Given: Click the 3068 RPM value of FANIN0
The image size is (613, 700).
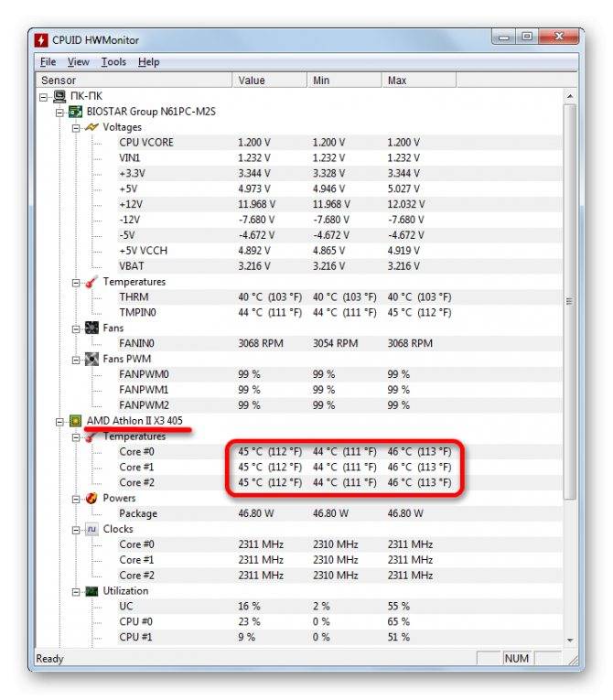Looking at the screenshot, I should (x=261, y=344).
